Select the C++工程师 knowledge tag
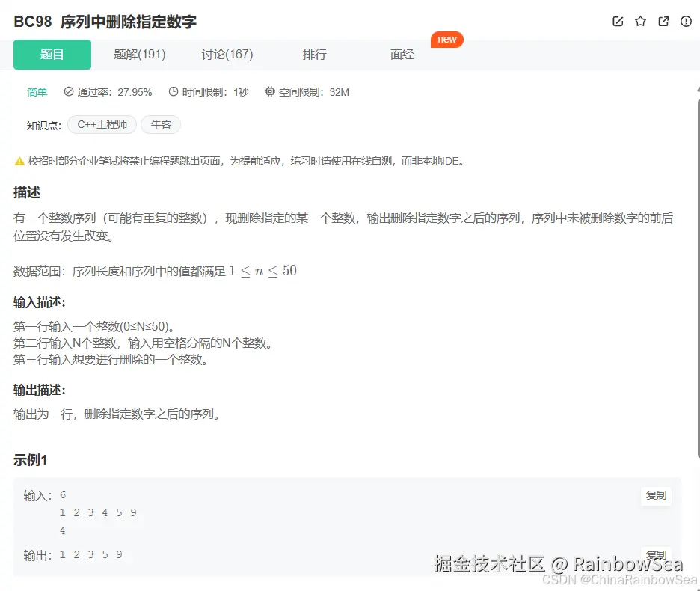Image resolution: width=700 pixels, height=591 pixels. (x=102, y=124)
